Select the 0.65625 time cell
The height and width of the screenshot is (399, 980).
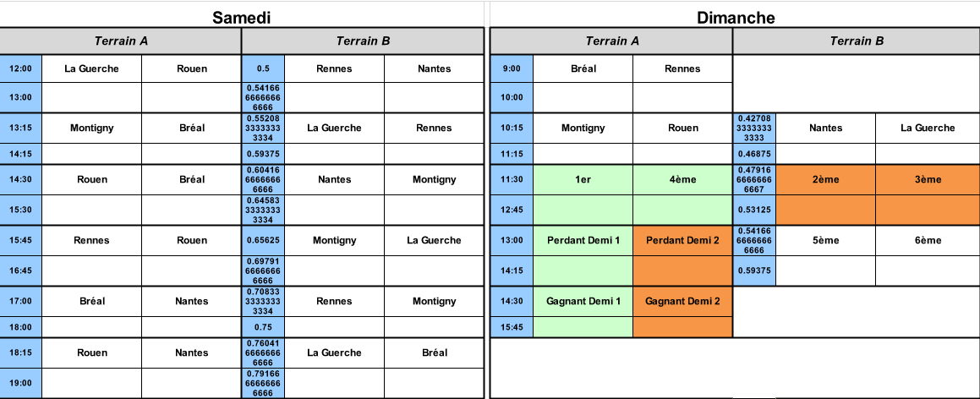(x=262, y=240)
